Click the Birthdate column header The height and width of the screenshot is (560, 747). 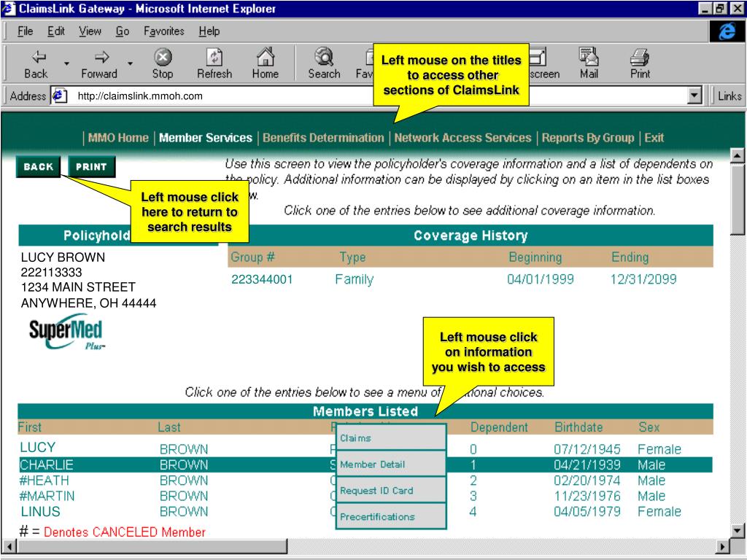click(578, 427)
